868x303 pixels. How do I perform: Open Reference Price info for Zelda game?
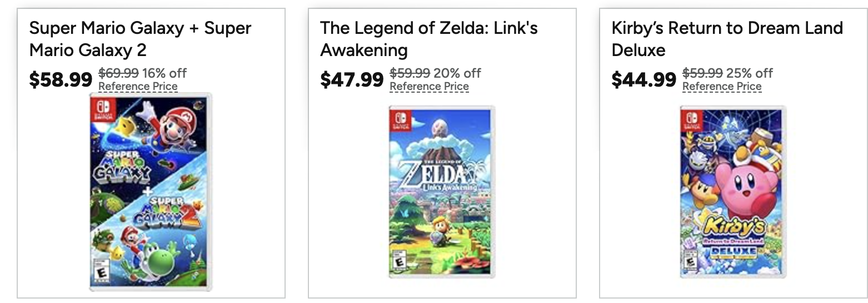tap(429, 87)
